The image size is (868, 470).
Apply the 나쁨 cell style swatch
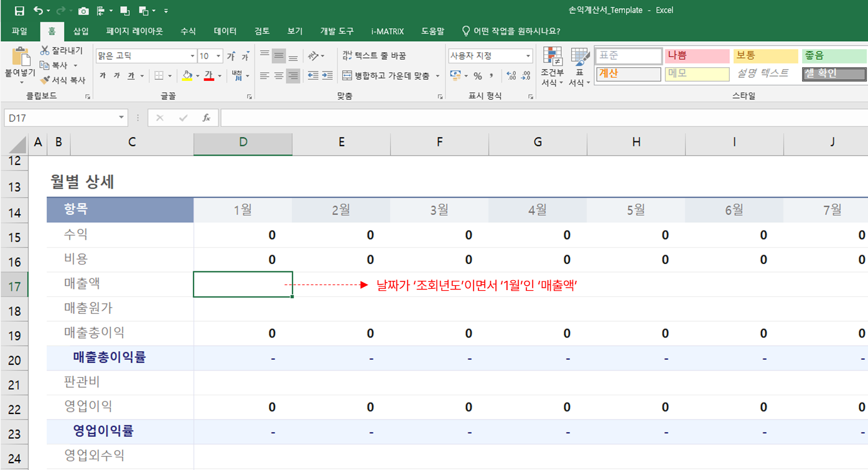coord(696,56)
